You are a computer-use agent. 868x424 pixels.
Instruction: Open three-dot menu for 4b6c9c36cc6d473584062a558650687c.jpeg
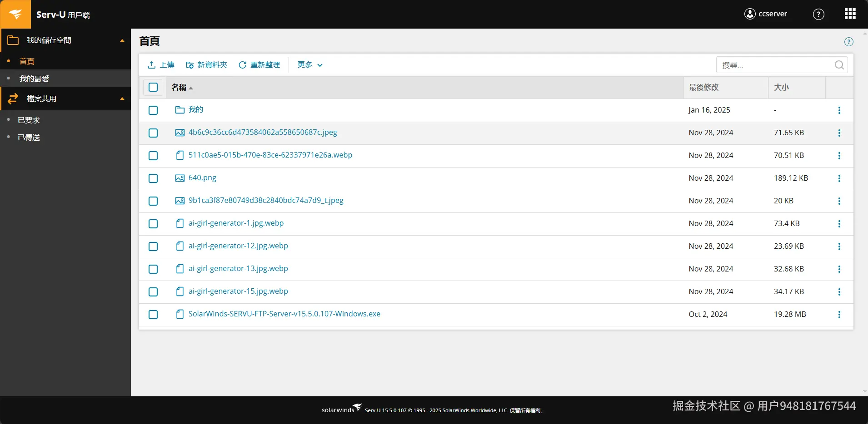(839, 133)
